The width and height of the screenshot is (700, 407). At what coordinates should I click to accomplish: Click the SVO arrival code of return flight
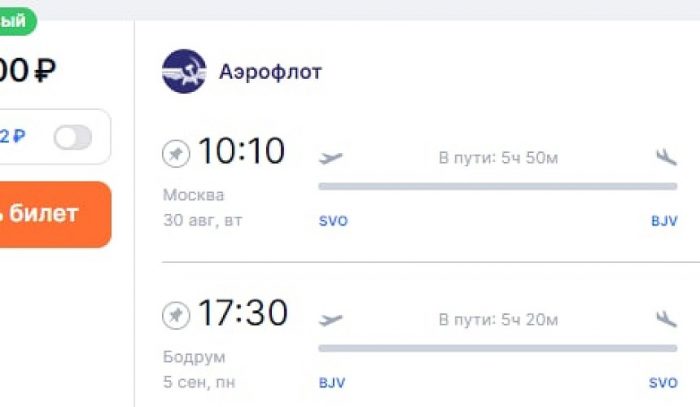(663, 383)
